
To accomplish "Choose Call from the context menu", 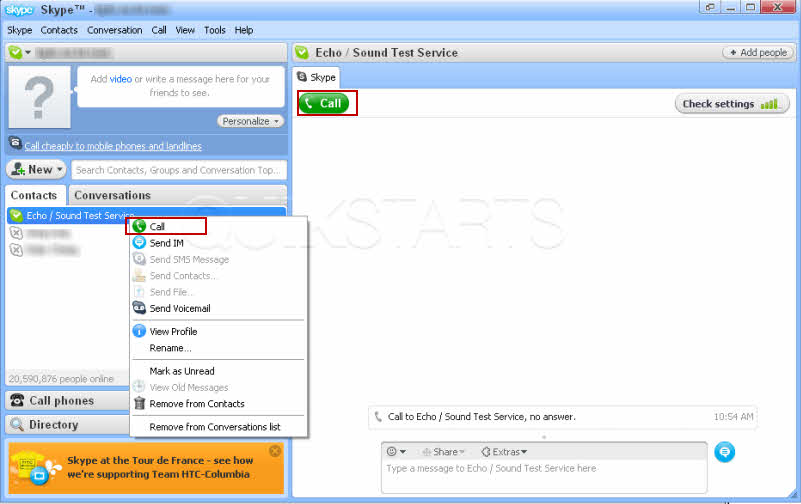I will click(x=157, y=226).
